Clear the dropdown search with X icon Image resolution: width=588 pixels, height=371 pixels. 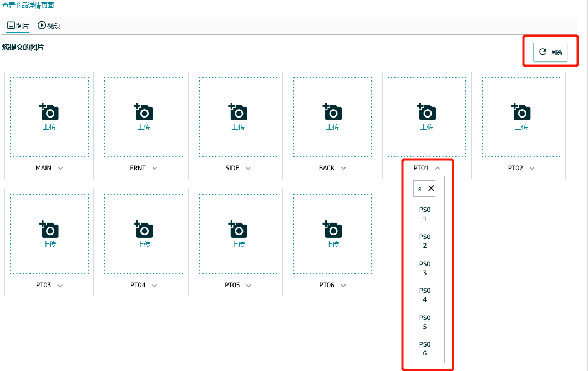431,189
